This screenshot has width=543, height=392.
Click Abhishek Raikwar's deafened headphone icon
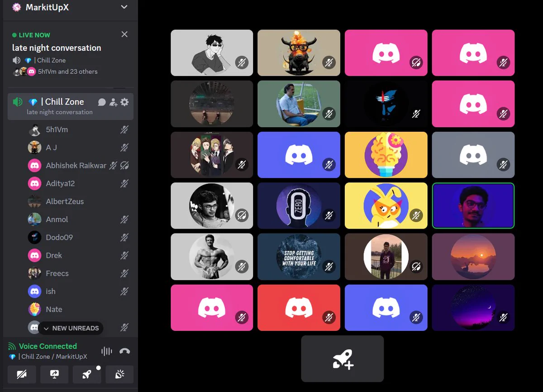pos(125,166)
